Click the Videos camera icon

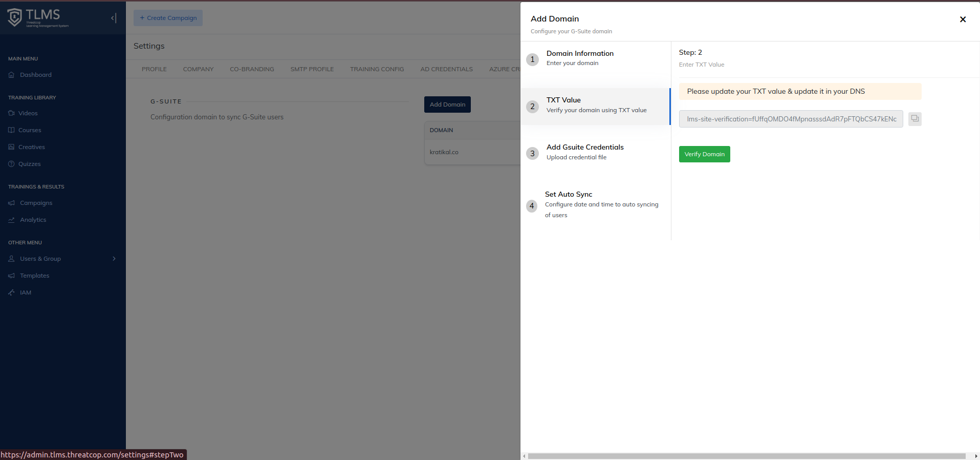[x=11, y=113]
